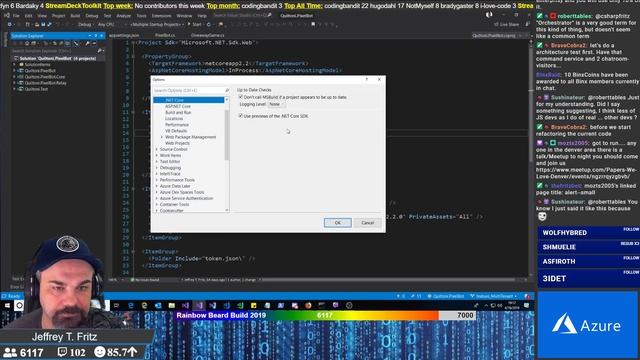Open the File menu
The height and width of the screenshot is (360, 640).
(16, 16)
